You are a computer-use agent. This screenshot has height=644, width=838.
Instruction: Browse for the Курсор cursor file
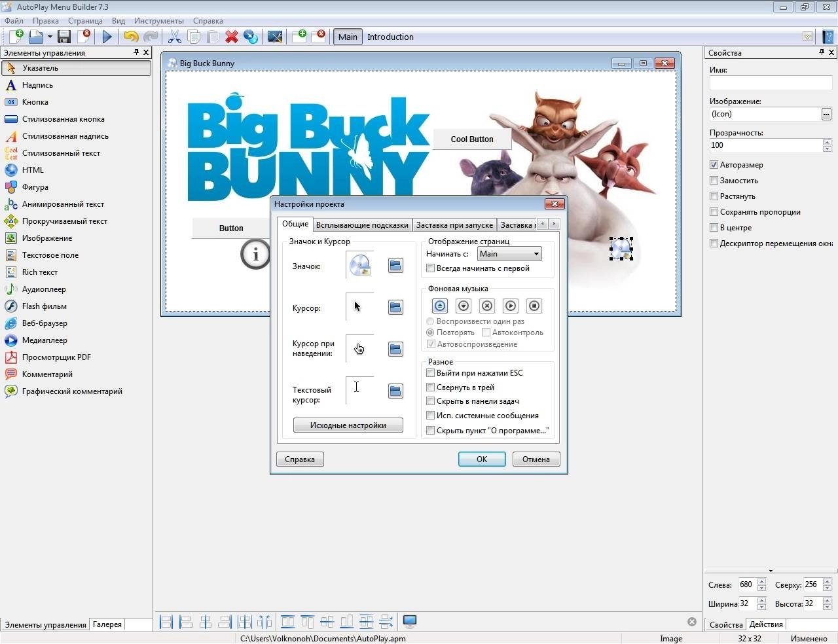pos(395,307)
